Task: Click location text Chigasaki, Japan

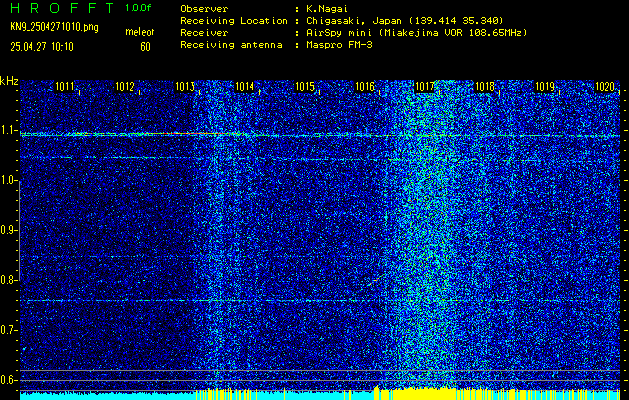Action: (x=353, y=21)
